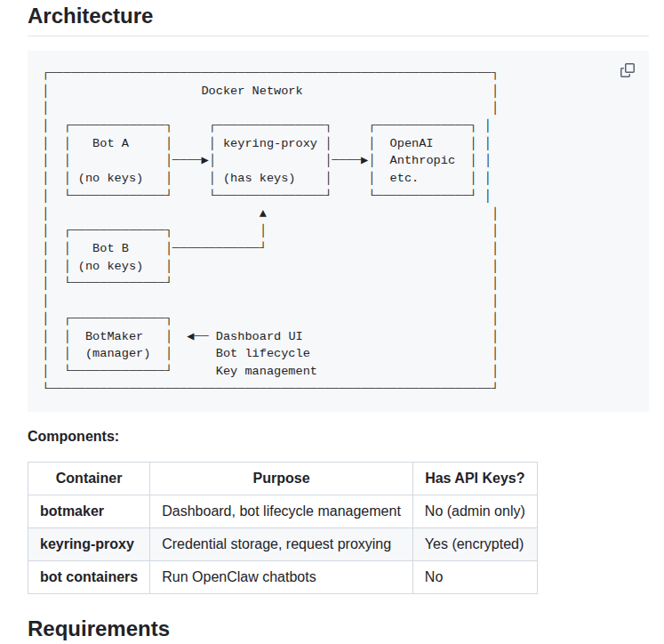Click the Components label above the table
Viewport: 664px width, 644px height.
pyautogui.click(x=73, y=436)
